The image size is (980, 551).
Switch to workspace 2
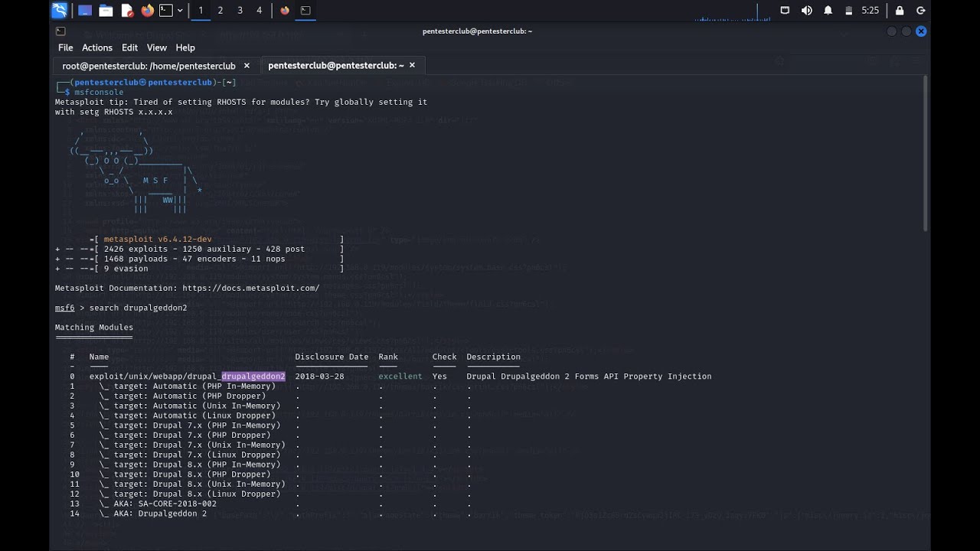point(220,11)
